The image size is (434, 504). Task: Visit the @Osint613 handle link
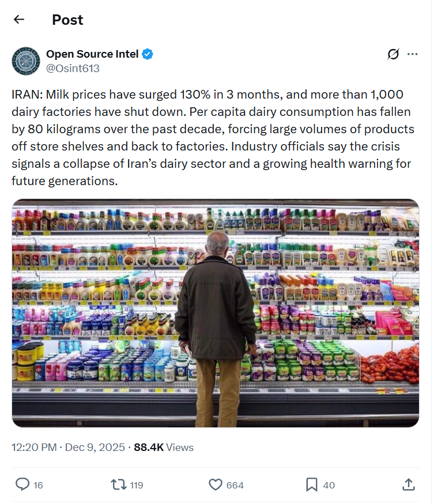coord(73,69)
